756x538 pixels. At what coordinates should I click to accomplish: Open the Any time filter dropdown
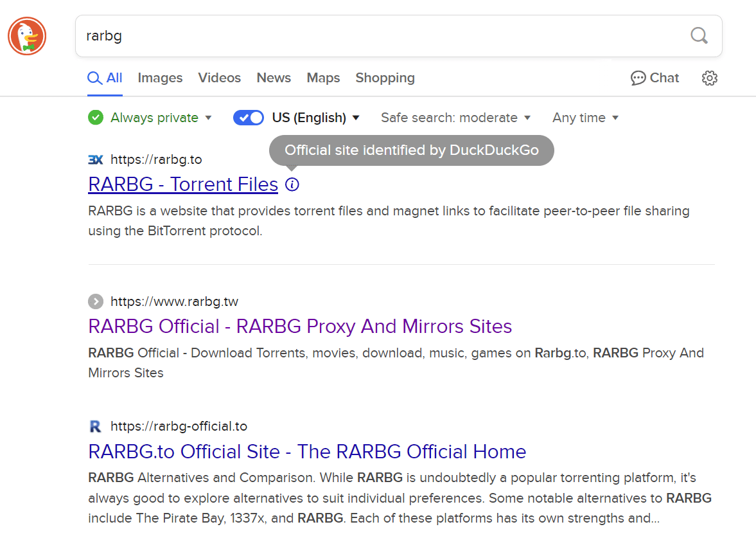pos(585,118)
